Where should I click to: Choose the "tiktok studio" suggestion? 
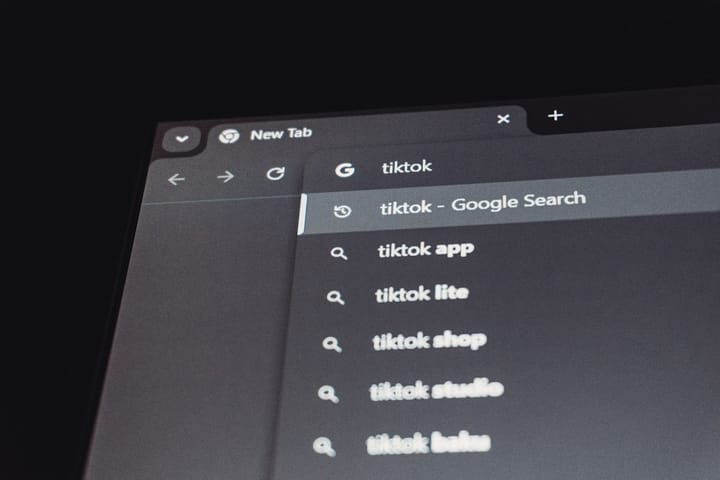pyautogui.click(x=436, y=390)
